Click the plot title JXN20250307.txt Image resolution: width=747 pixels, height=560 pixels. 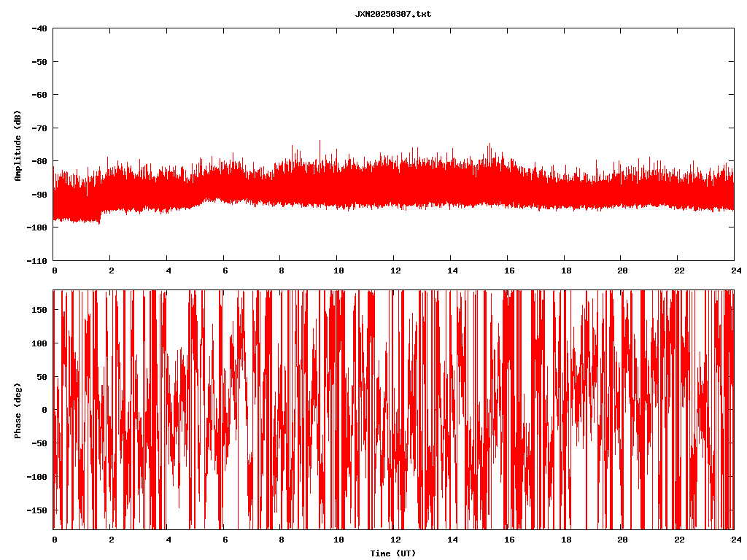(393, 15)
